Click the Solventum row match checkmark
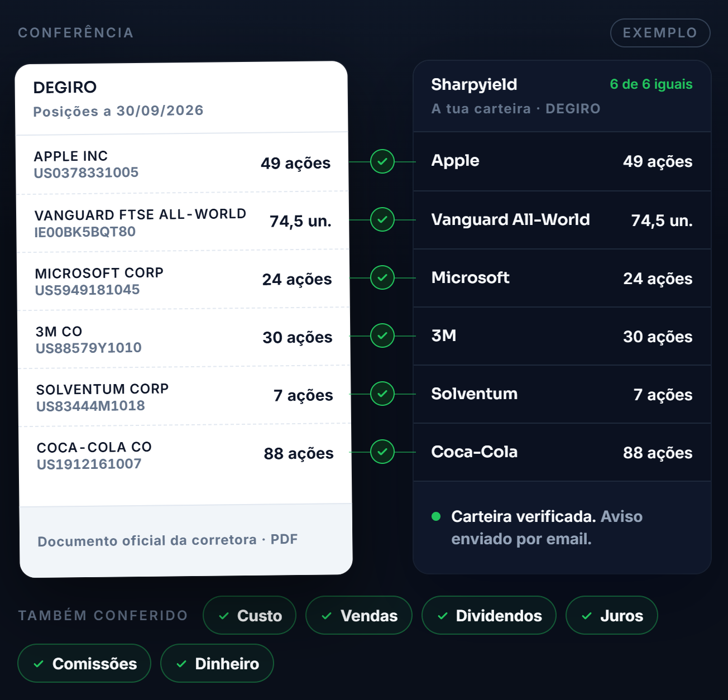The image size is (728, 700). (382, 394)
